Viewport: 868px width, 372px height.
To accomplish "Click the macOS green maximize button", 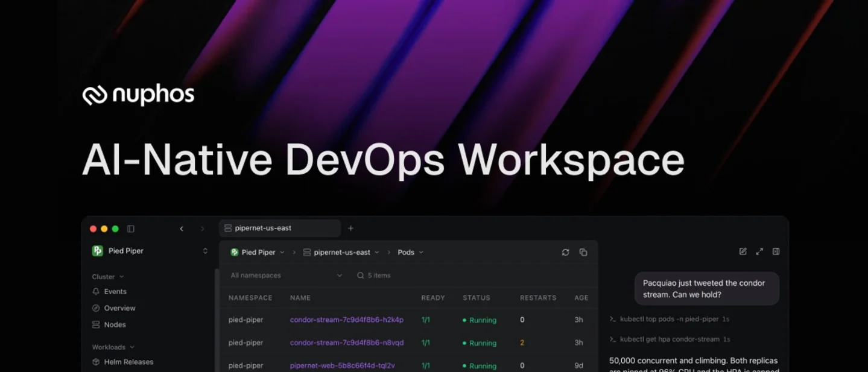I will (x=115, y=229).
